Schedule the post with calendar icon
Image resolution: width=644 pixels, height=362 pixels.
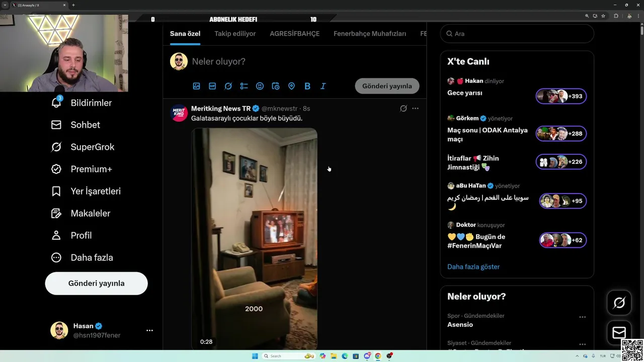tap(276, 86)
